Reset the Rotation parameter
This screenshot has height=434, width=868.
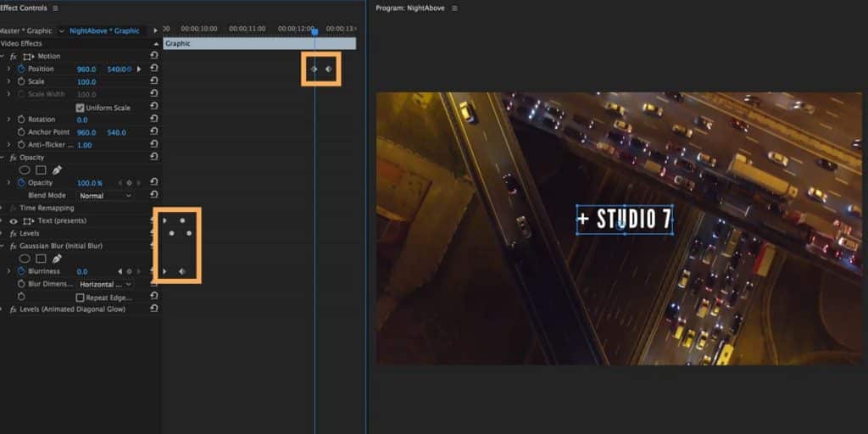[x=153, y=120]
